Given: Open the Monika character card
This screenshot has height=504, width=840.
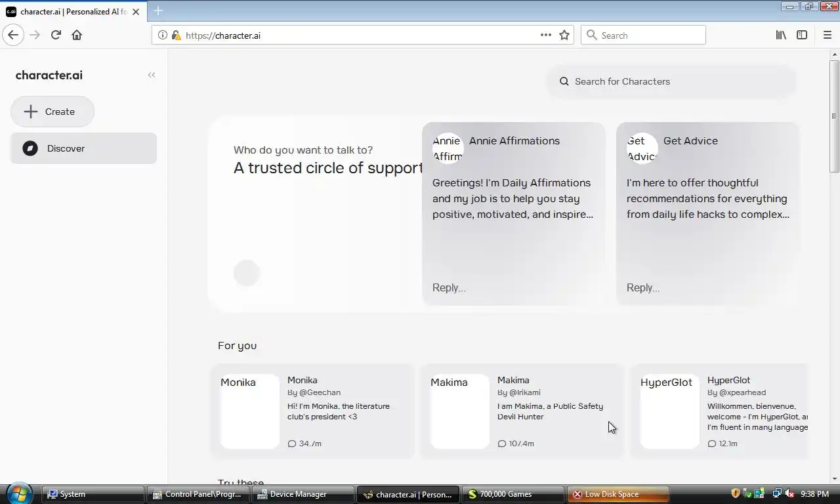Looking at the screenshot, I should pyautogui.click(x=313, y=411).
